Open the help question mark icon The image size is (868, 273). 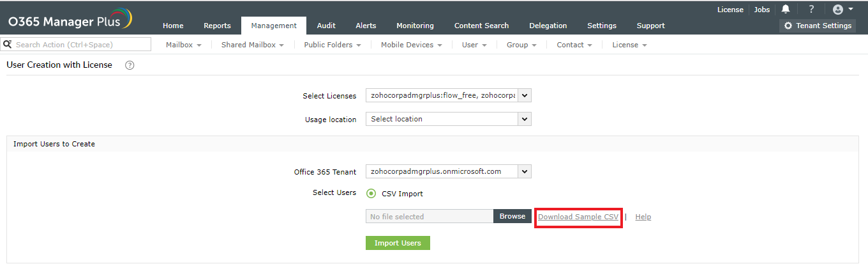[x=811, y=10]
